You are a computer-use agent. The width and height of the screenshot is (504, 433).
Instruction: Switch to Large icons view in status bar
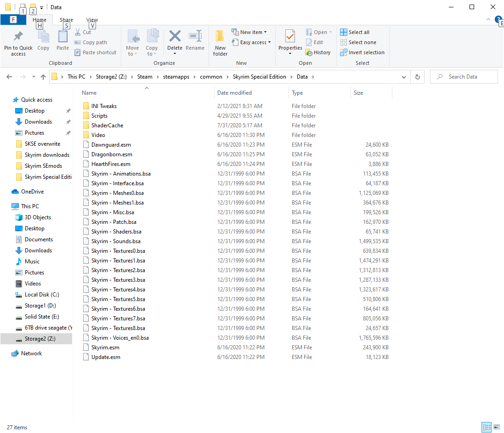497,427
